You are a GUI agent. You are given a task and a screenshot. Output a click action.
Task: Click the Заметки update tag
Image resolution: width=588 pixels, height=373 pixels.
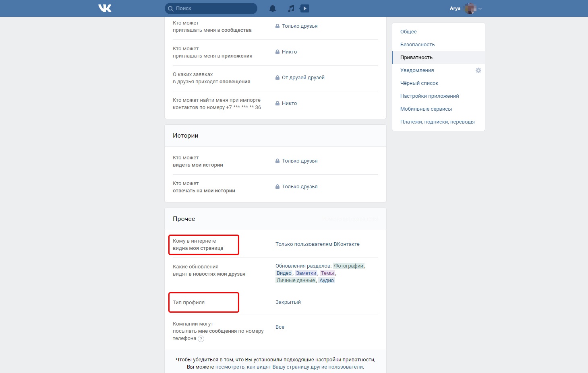306,273
